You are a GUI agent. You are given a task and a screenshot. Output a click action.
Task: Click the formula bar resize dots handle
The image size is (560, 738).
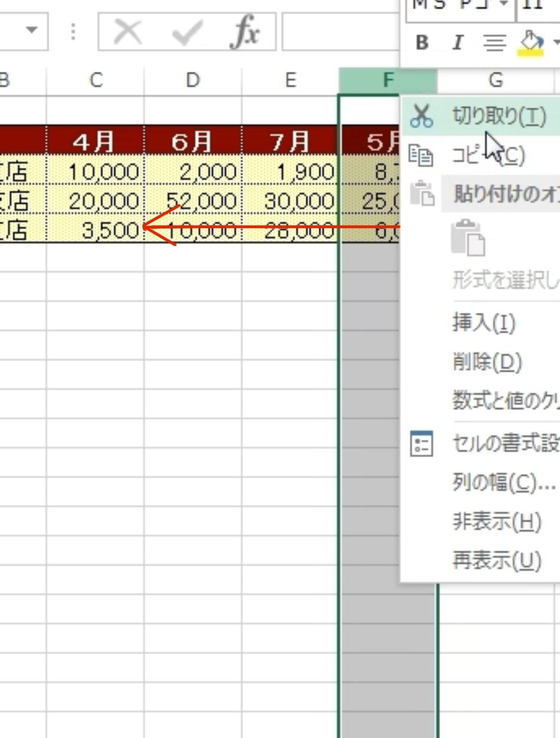click(x=73, y=32)
